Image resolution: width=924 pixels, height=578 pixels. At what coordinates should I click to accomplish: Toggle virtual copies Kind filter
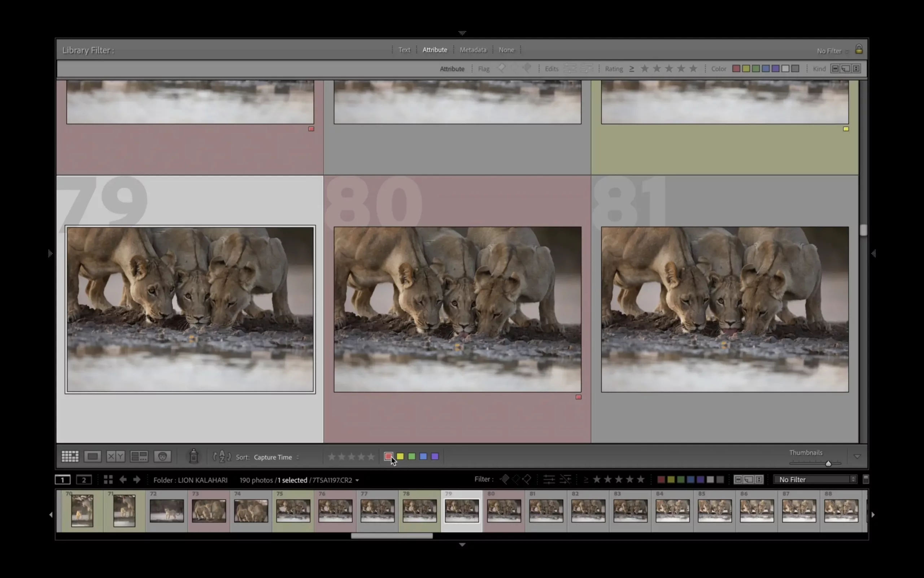pos(846,68)
